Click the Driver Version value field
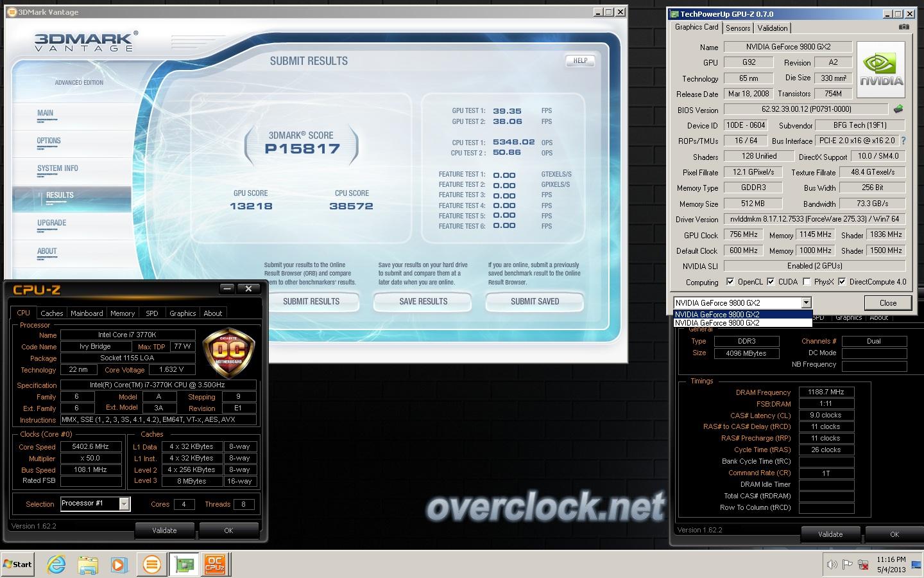Screen dimensions: 924x578 tap(815, 219)
